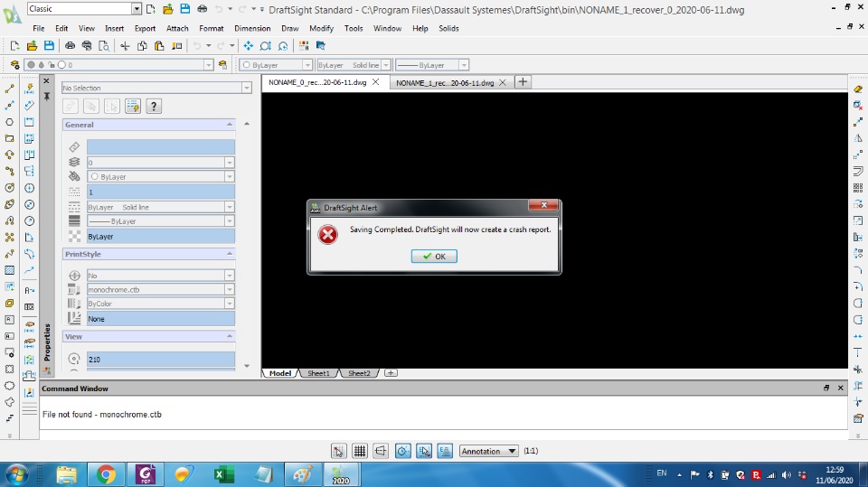Image resolution: width=868 pixels, height=487 pixels.
Task: Toggle Grid display in status bar
Action: (x=359, y=451)
